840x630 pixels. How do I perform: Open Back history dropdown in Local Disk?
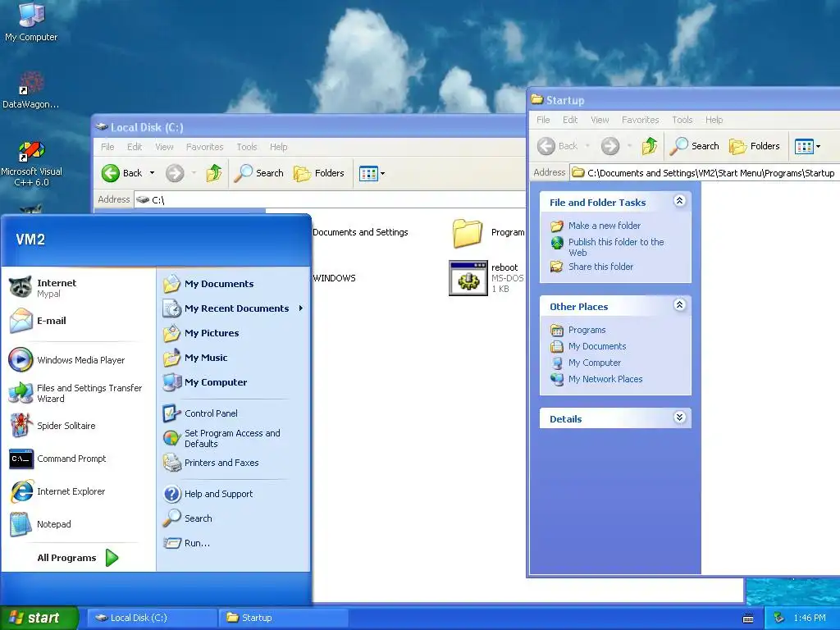(152, 173)
